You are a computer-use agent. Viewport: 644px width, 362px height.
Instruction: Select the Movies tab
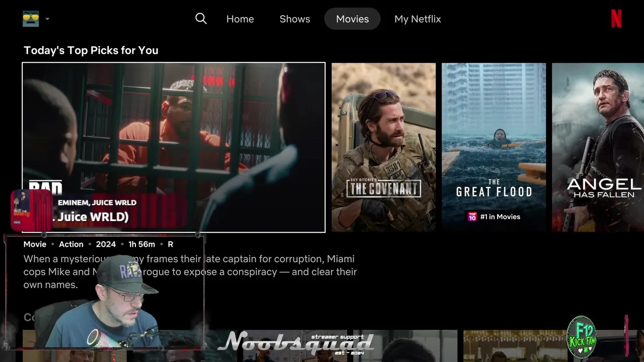pyautogui.click(x=352, y=19)
